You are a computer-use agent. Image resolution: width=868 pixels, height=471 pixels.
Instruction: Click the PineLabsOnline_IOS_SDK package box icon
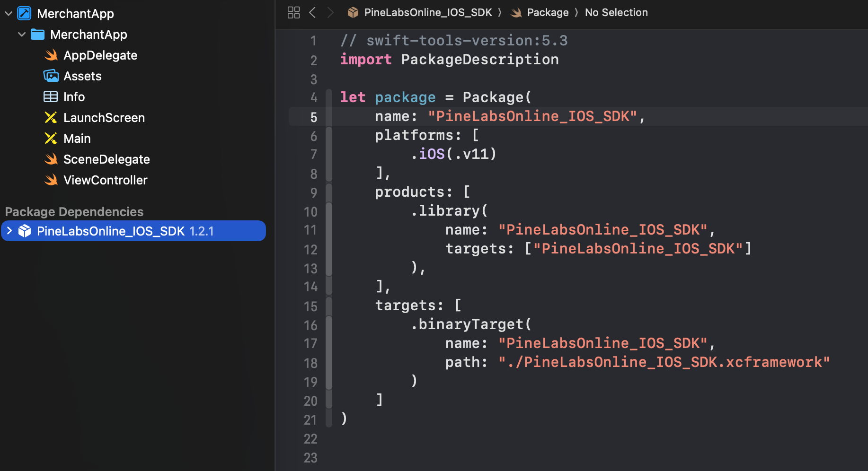pos(25,231)
